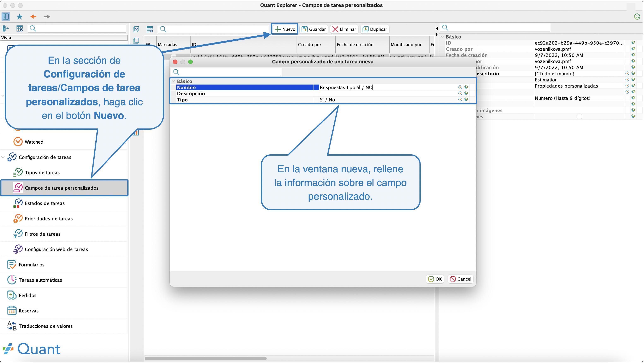The width and height of the screenshot is (644, 363).
Task: Reset the Tipo field value in dialog
Action: click(x=460, y=99)
